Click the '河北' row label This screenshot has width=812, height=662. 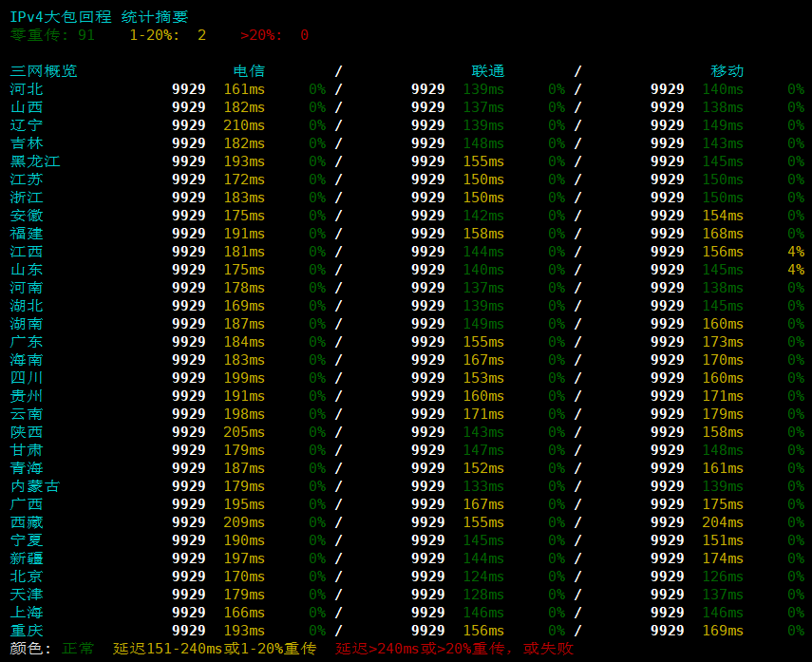point(27,89)
